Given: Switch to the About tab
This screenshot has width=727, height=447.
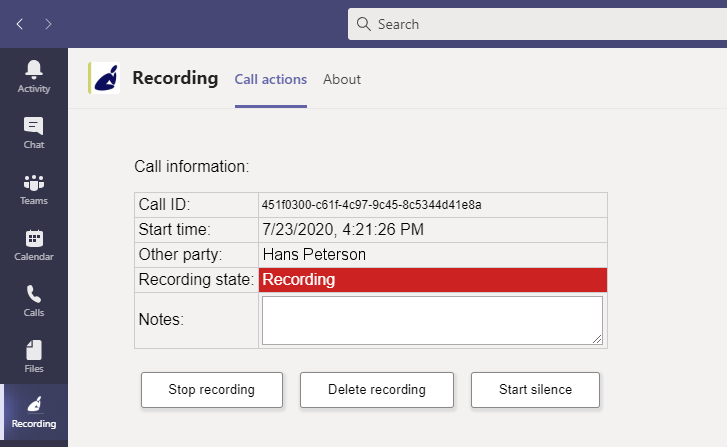Looking at the screenshot, I should (x=342, y=79).
